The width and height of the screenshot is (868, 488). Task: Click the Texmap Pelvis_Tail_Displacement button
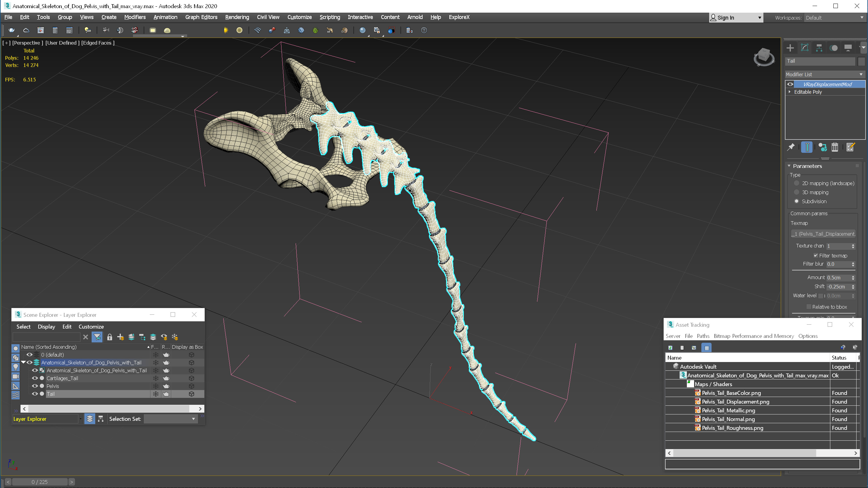pos(823,234)
